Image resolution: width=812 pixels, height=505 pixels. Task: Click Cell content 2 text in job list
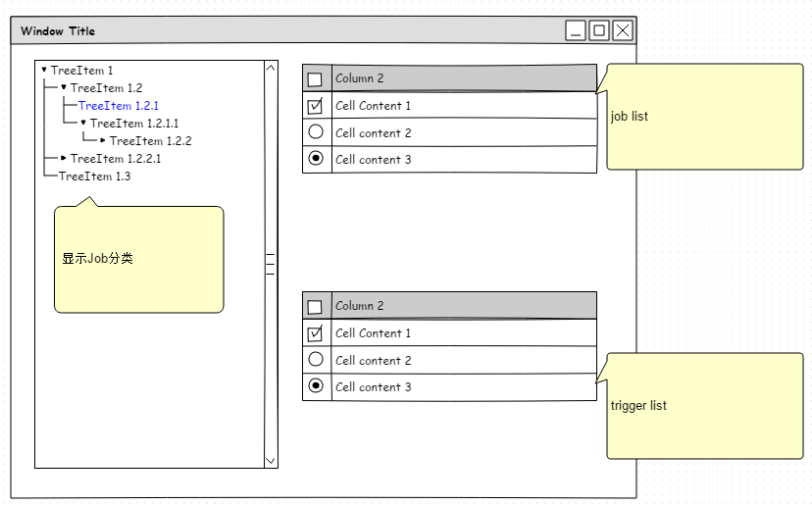pyautogui.click(x=373, y=133)
